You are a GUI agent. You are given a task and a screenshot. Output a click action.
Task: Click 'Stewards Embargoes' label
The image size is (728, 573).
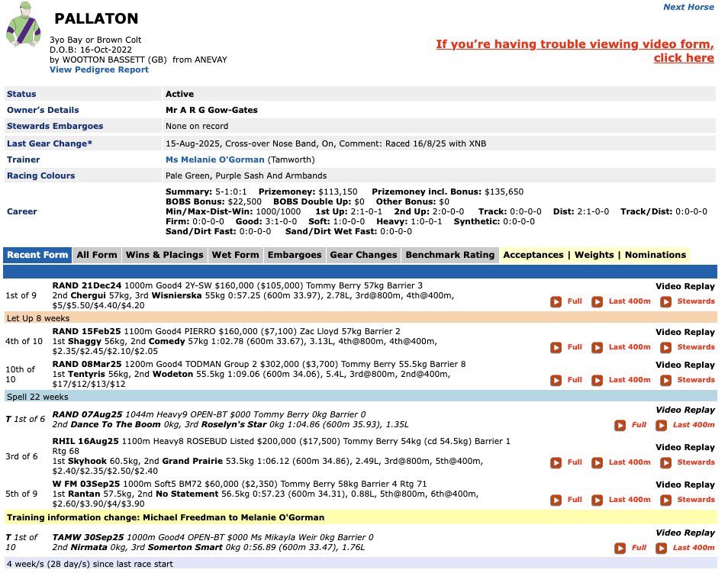[x=55, y=127]
